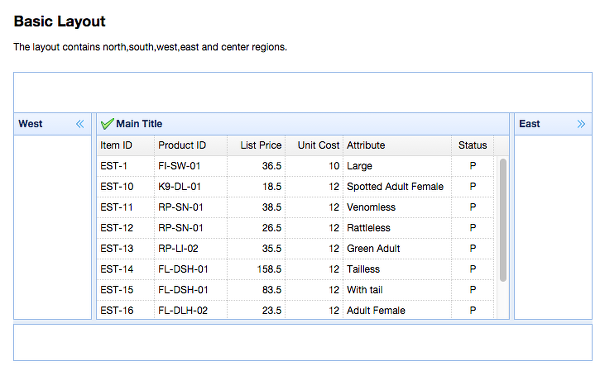Select the Attribute column header
This screenshot has width=600, height=366.
[x=398, y=145]
